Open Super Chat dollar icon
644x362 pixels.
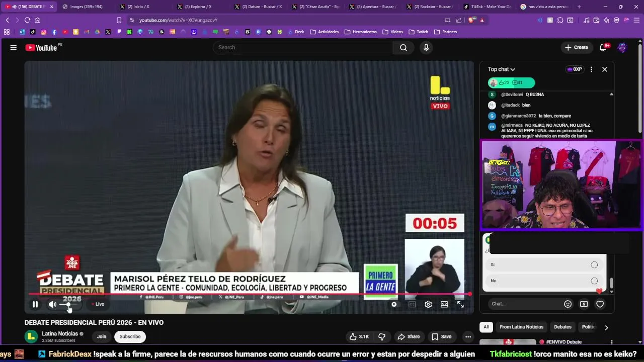[584, 304]
